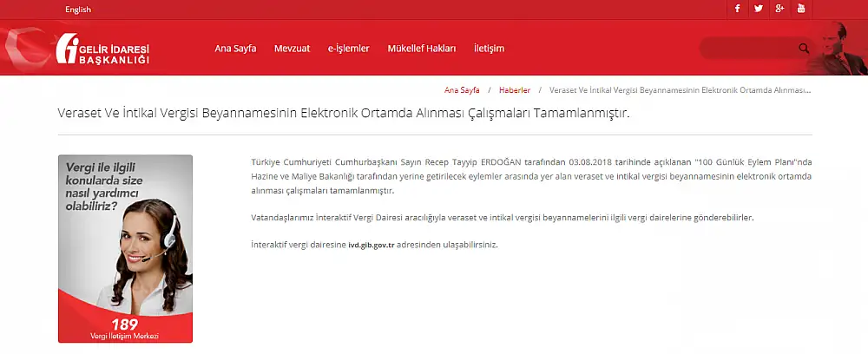Open the e-İşlemler menu
The height and width of the screenshot is (354, 868).
tap(348, 49)
